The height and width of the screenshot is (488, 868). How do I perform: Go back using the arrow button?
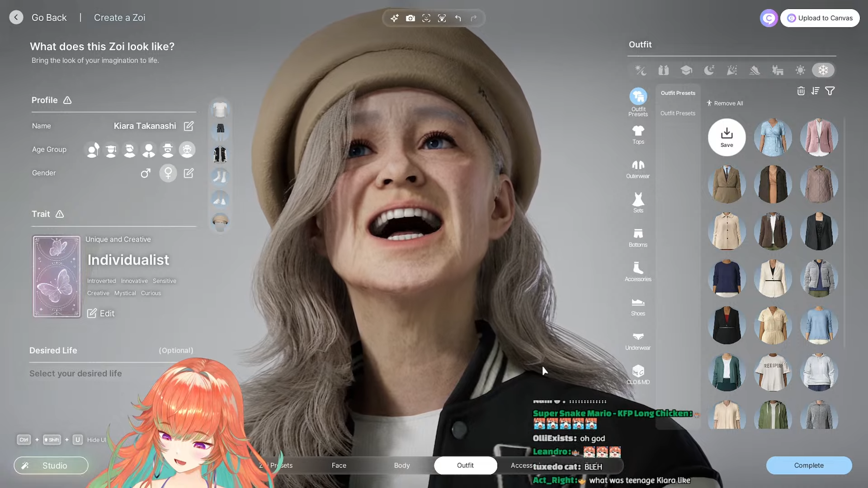click(16, 18)
